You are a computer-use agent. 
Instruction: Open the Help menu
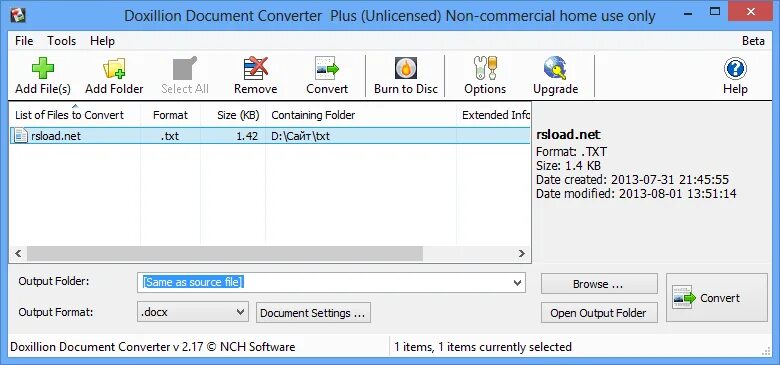coord(102,41)
